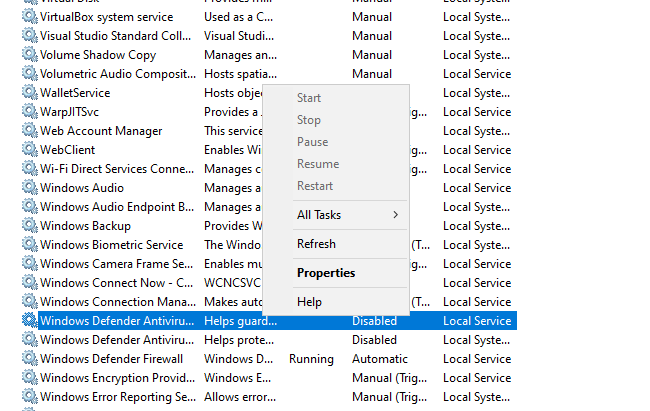Click the gear icon of the 'Helps prote...' Defender row
650x411 pixels.
click(x=29, y=339)
